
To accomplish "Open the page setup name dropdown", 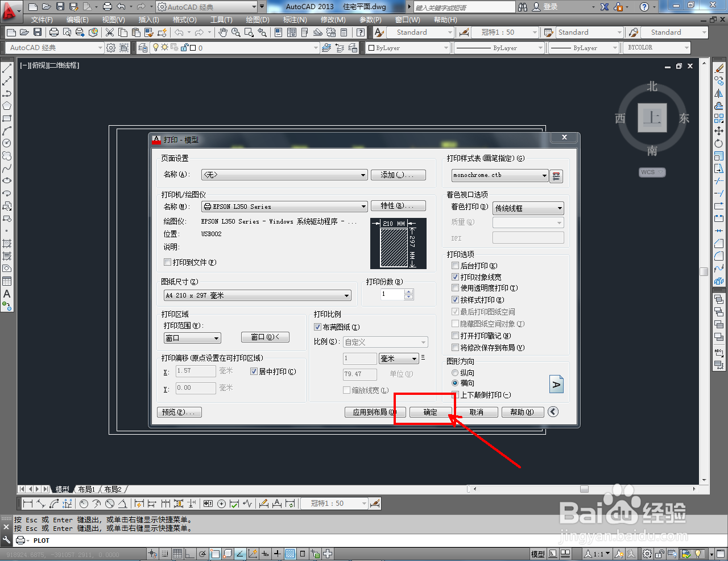I will [x=285, y=175].
